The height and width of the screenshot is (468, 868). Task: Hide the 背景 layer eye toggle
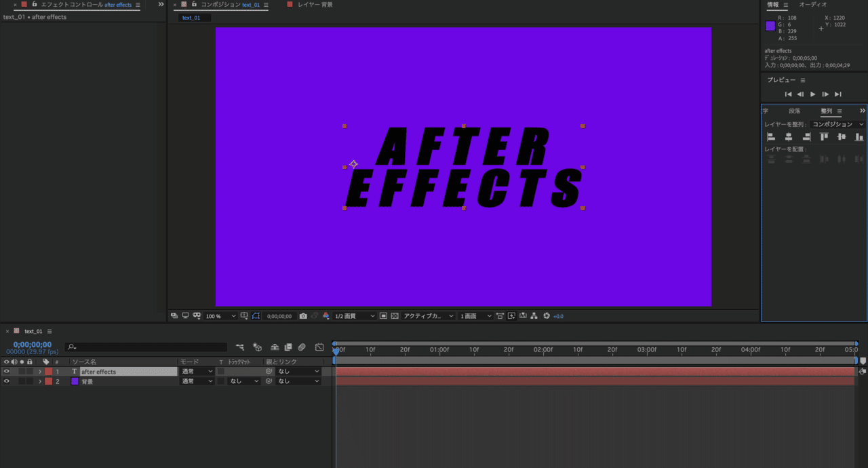tap(7, 381)
